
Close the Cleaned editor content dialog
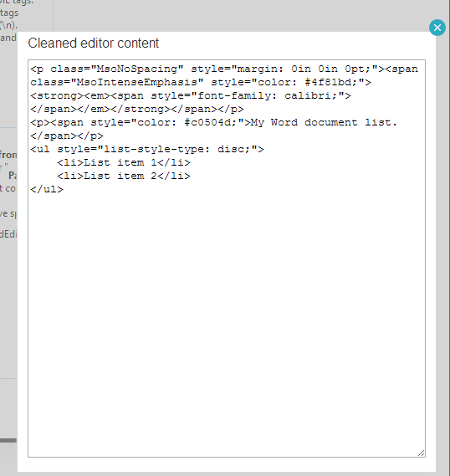coord(437,28)
